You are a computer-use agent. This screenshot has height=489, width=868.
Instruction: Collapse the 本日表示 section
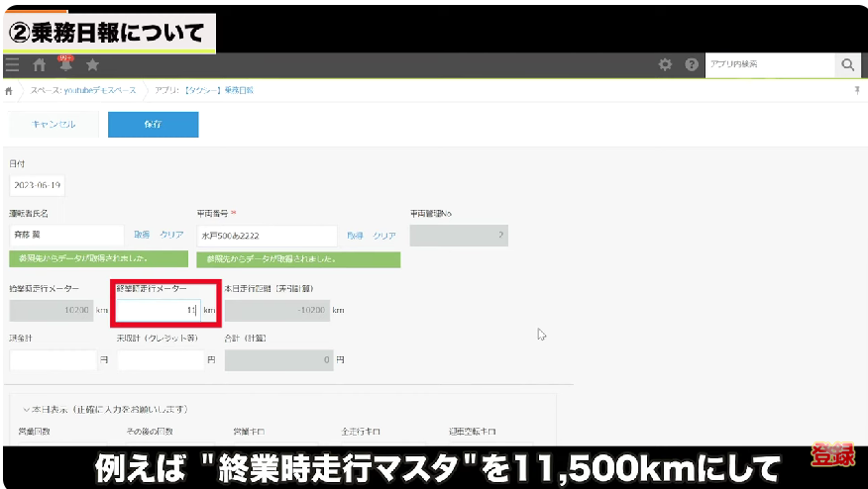click(25, 409)
